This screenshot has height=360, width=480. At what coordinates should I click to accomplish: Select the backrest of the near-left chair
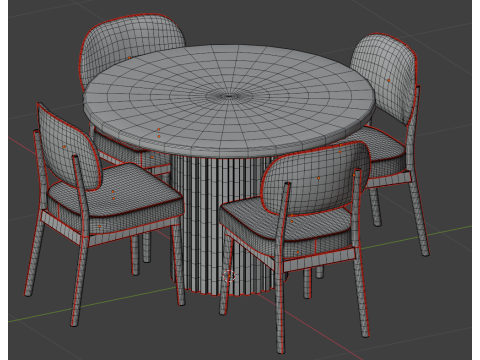click(68, 147)
